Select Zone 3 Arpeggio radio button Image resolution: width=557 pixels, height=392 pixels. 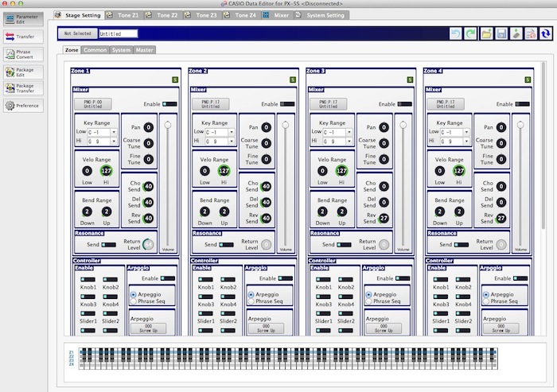(368, 294)
